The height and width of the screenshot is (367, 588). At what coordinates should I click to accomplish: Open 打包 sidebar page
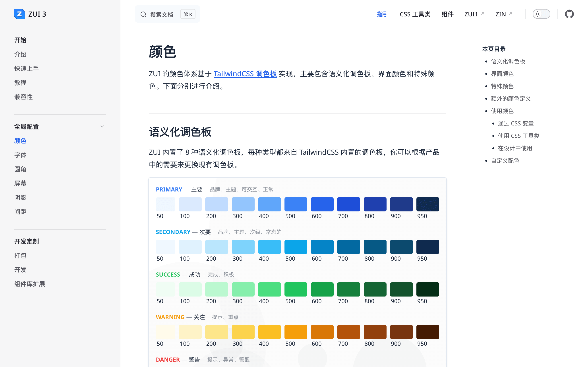[20, 255]
